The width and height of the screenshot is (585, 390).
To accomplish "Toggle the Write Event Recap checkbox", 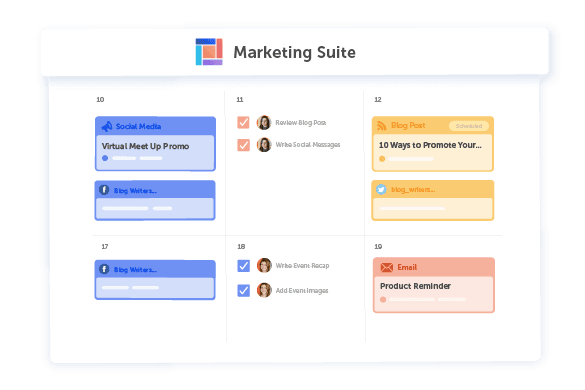I will click(x=244, y=266).
